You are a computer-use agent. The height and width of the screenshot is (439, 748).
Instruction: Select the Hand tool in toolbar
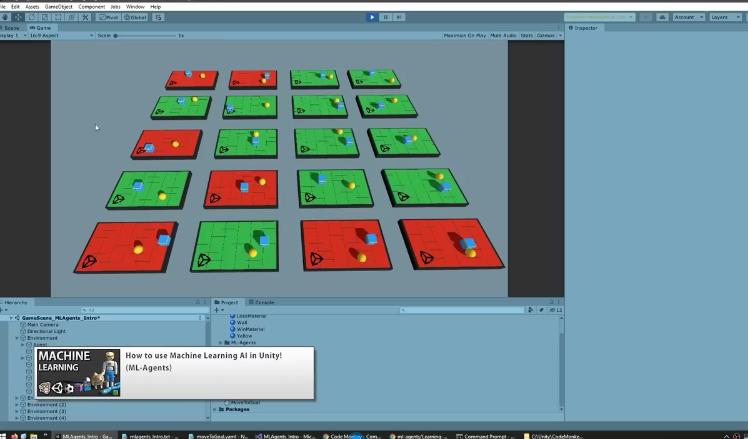pos(5,17)
